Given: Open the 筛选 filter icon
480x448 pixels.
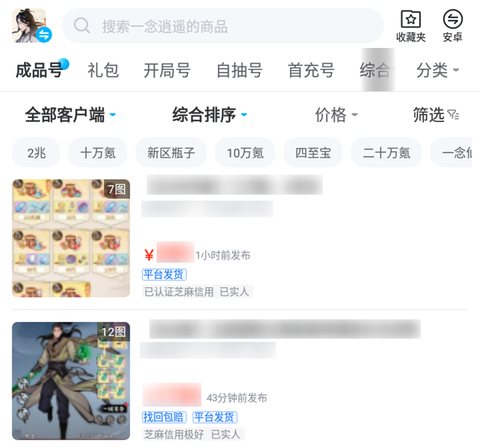Looking at the screenshot, I should click(453, 115).
